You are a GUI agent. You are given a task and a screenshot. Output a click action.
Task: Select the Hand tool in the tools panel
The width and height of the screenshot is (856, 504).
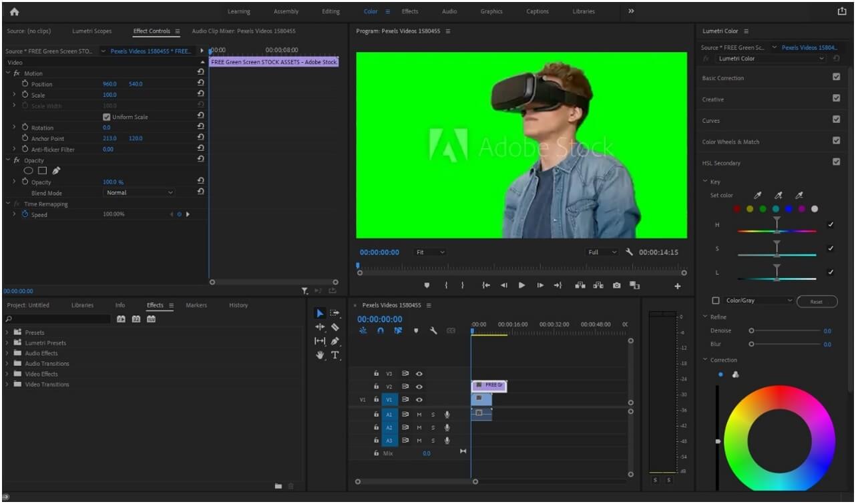pyautogui.click(x=321, y=355)
